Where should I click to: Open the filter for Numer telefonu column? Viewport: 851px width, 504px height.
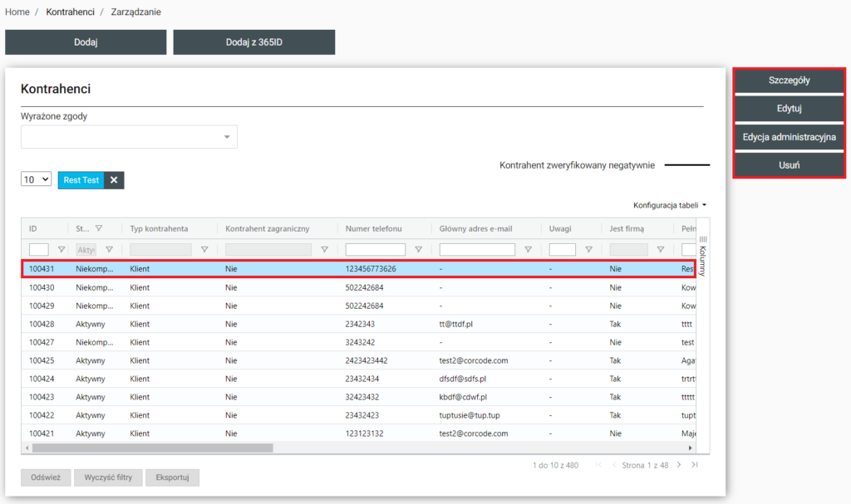[418, 249]
